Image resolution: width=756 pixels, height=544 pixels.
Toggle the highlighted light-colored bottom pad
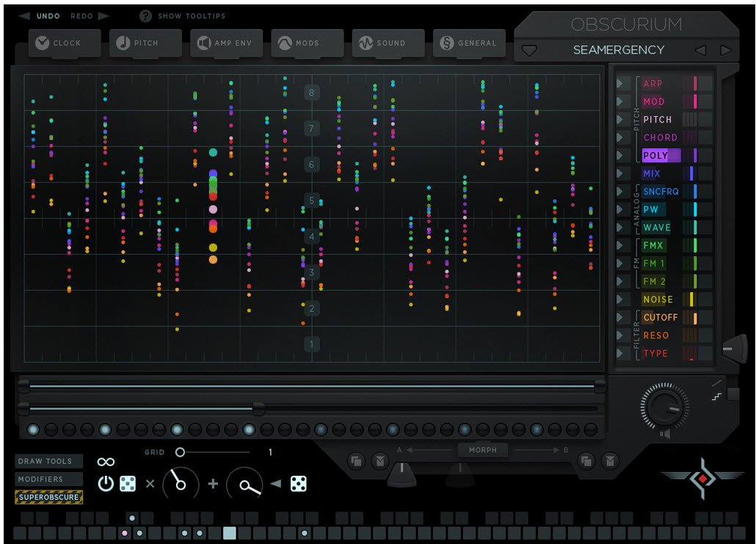(x=230, y=533)
